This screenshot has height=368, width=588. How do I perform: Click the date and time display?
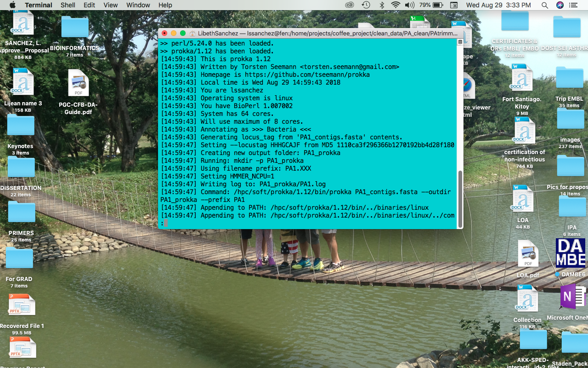click(x=498, y=5)
